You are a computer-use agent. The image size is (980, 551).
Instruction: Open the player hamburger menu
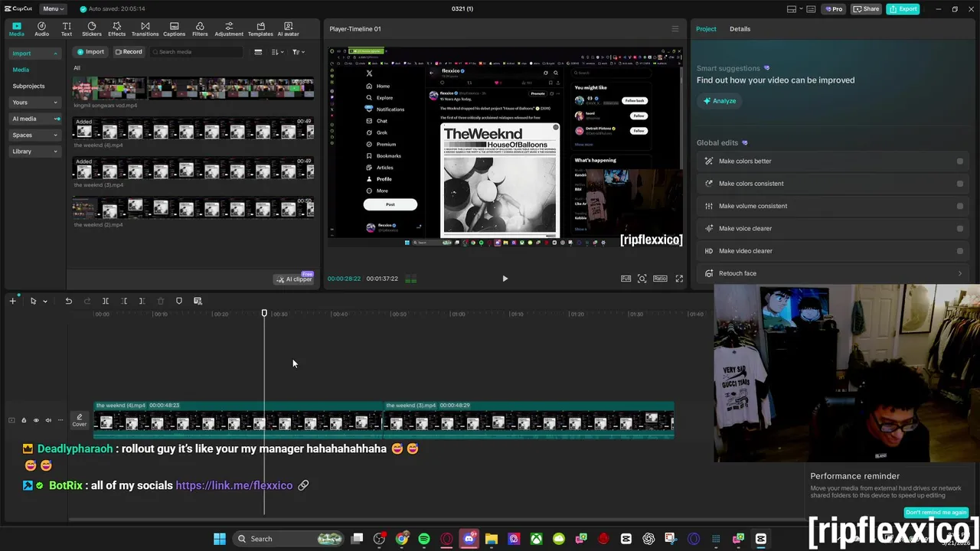click(x=675, y=29)
